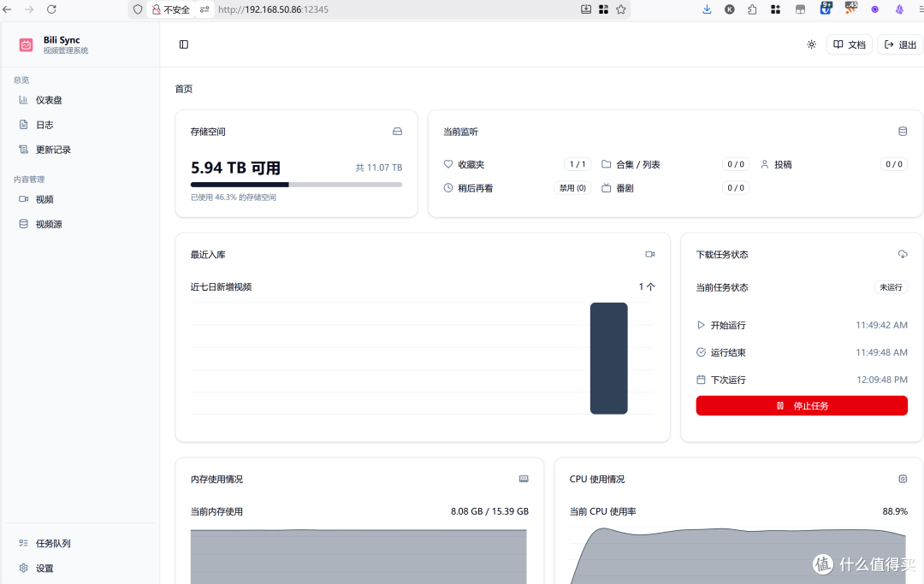
Task: Click the red 停止任务 button
Action: 802,405
